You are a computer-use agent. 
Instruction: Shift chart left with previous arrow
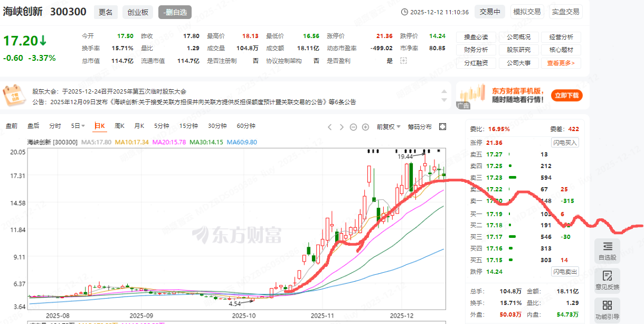click(330, 127)
